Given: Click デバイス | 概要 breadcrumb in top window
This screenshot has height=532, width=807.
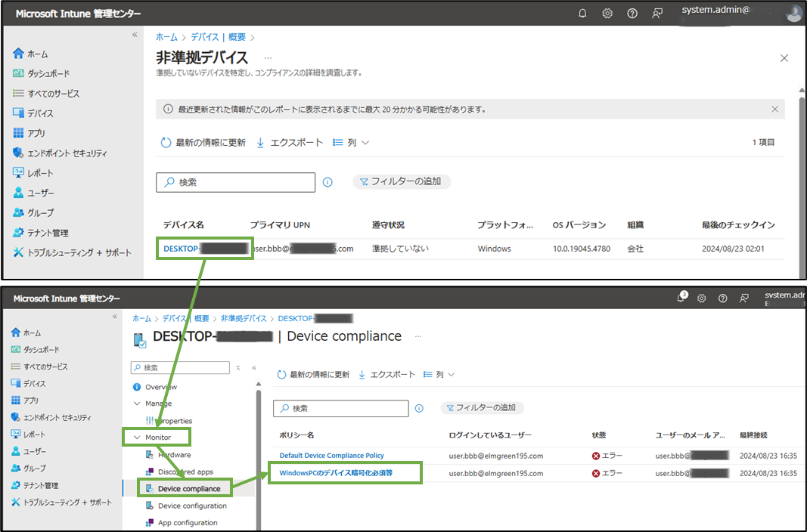Looking at the screenshot, I should click(219, 37).
